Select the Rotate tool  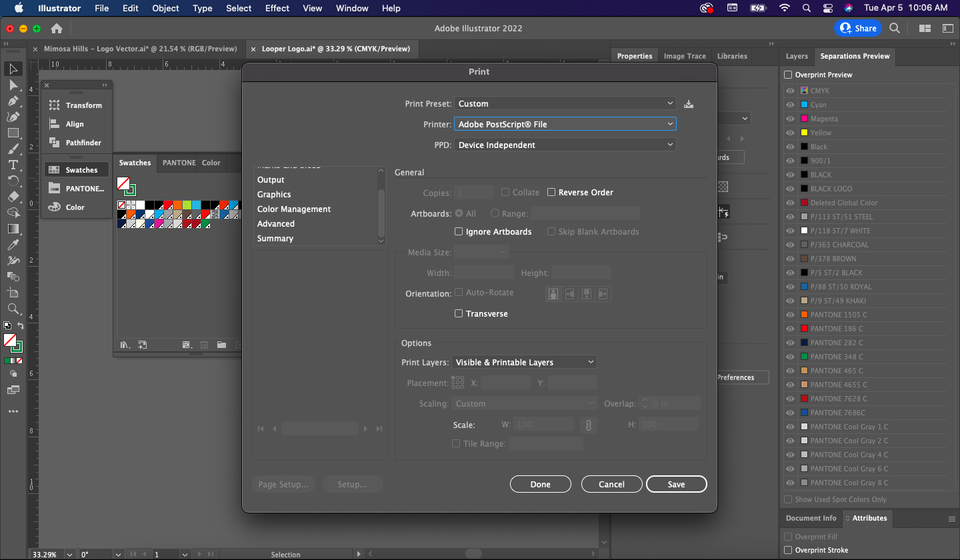click(x=13, y=181)
